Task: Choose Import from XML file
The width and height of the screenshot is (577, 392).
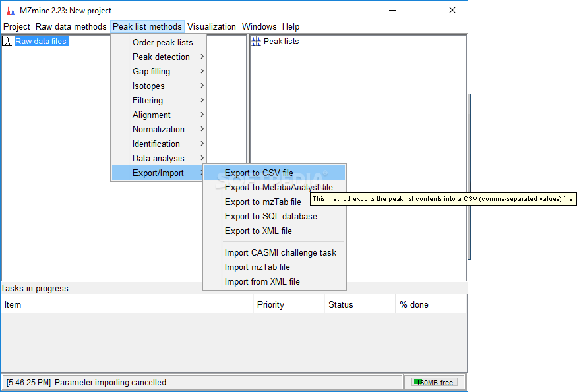Action: (274, 282)
